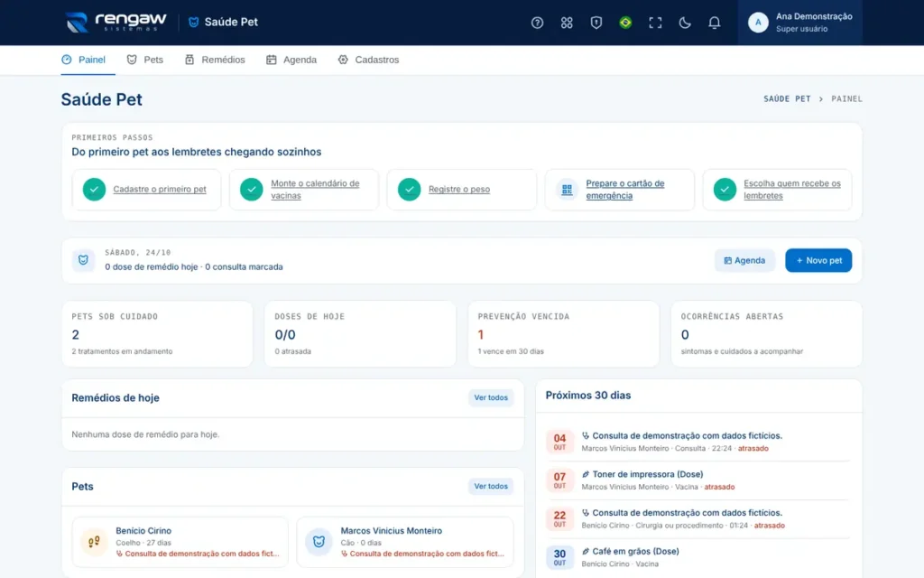This screenshot has height=578, width=924.
Task: Click the PAINEL breadcrumb item
Action: coord(846,99)
